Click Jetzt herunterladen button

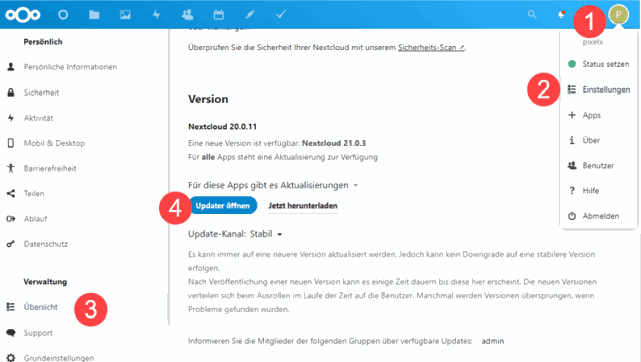[303, 206]
